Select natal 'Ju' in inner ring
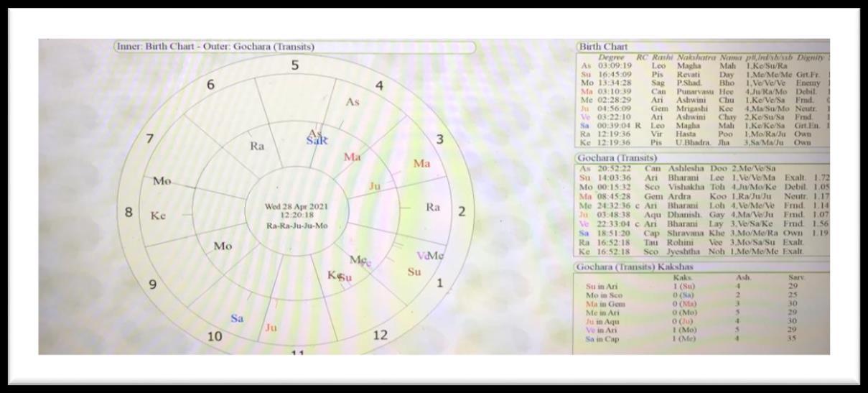868x393 pixels. (374, 186)
